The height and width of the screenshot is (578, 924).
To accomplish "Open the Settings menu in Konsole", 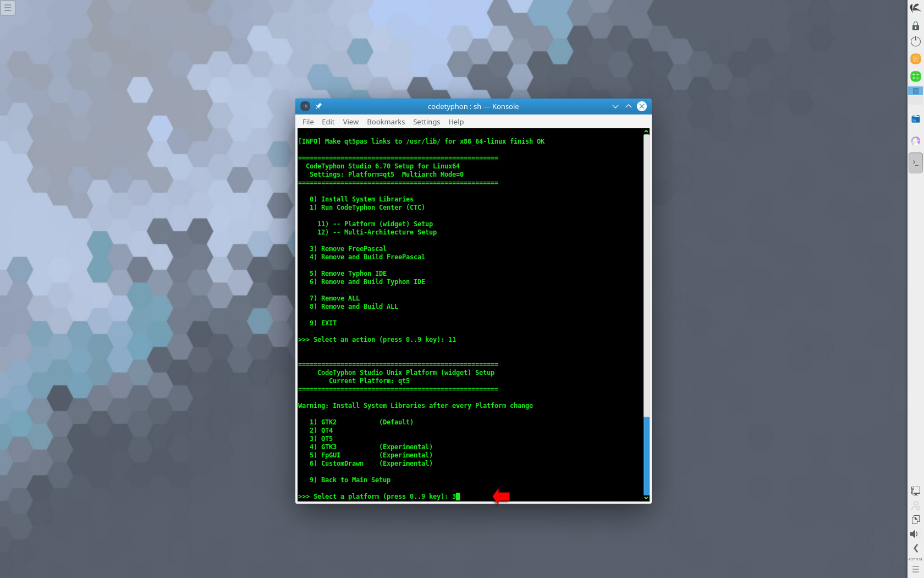I will [x=427, y=122].
